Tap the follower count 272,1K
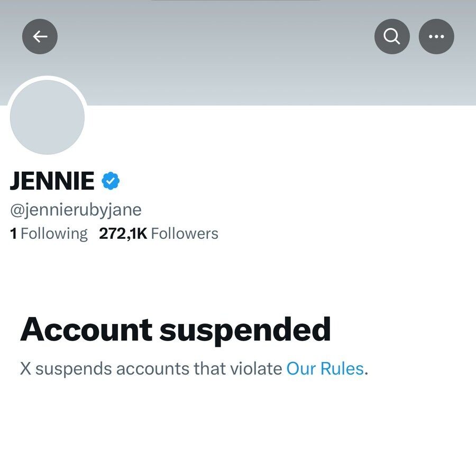The width and height of the screenshot is (476, 455). pos(123,234)
